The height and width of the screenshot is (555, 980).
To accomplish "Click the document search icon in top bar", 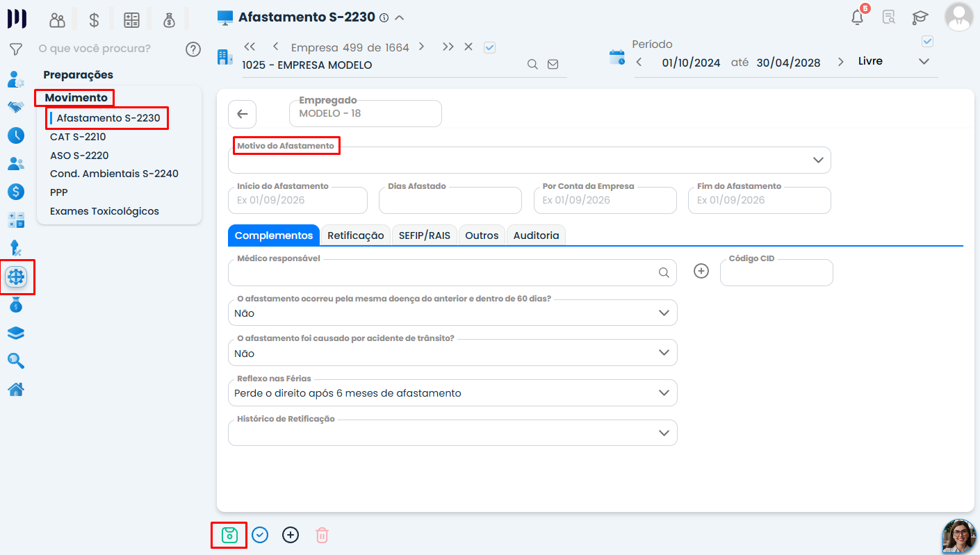I will [889, 17].
